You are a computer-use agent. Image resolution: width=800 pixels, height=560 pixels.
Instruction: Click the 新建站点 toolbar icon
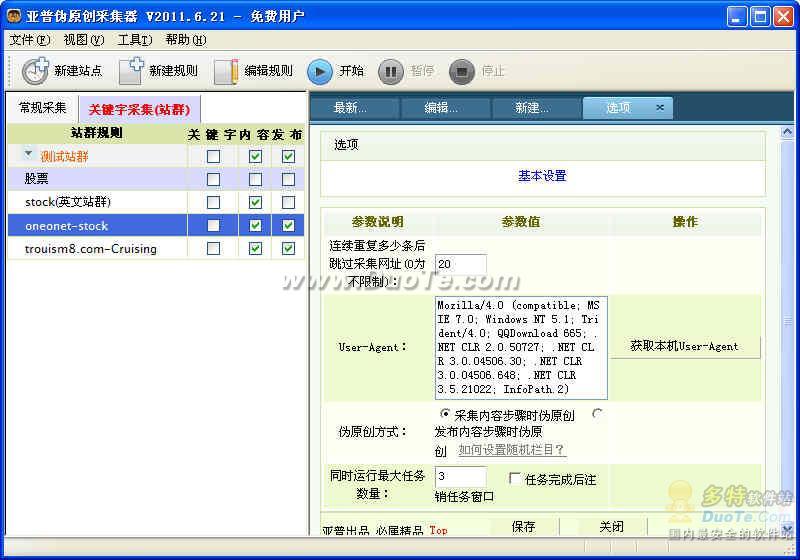point(36,71)
